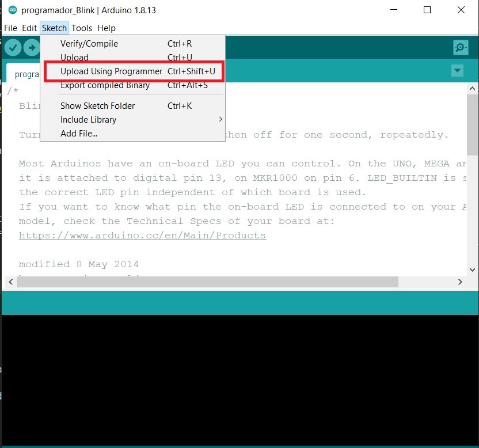The image size is (479, 448).
Task: Click the Verify checkmark toolbar button
Action: (13, 48)
